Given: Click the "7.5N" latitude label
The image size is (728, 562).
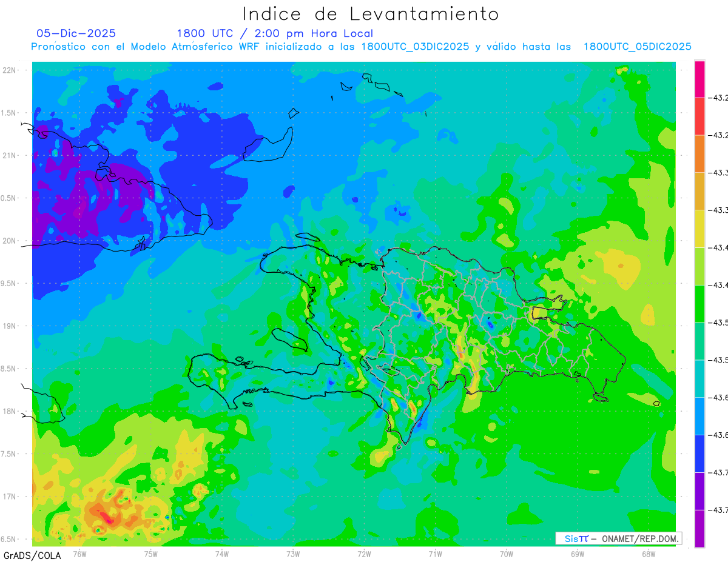Looking at the screenshot, I should point(8,454).
